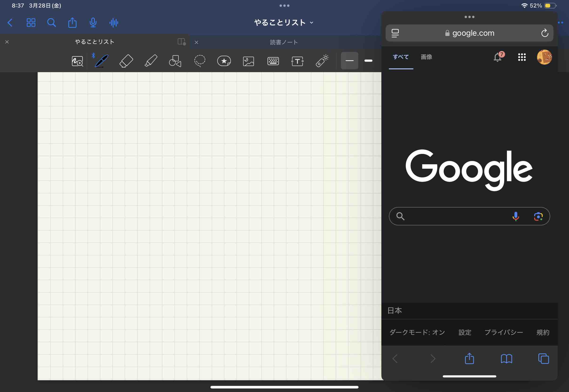Tap the battery indicator
The height and width of the screenshot is (392, 569).
tap(550, 5)
